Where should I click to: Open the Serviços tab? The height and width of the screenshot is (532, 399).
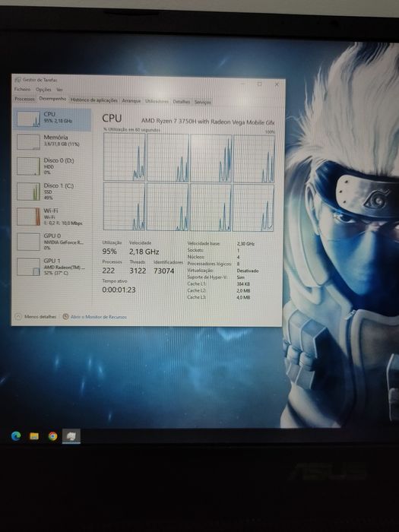pyautogui.click(x=203, y=102)
